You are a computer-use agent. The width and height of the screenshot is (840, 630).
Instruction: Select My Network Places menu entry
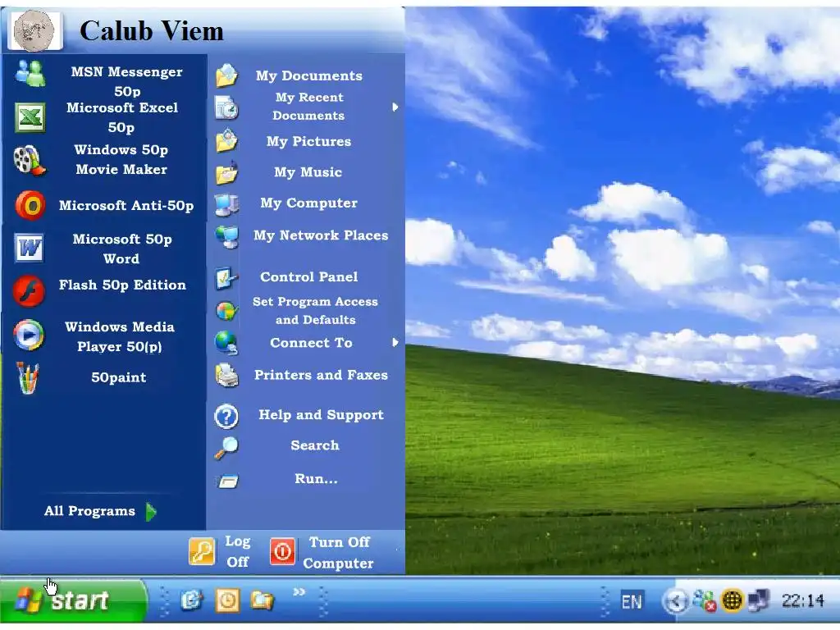[x=321, y=235]
